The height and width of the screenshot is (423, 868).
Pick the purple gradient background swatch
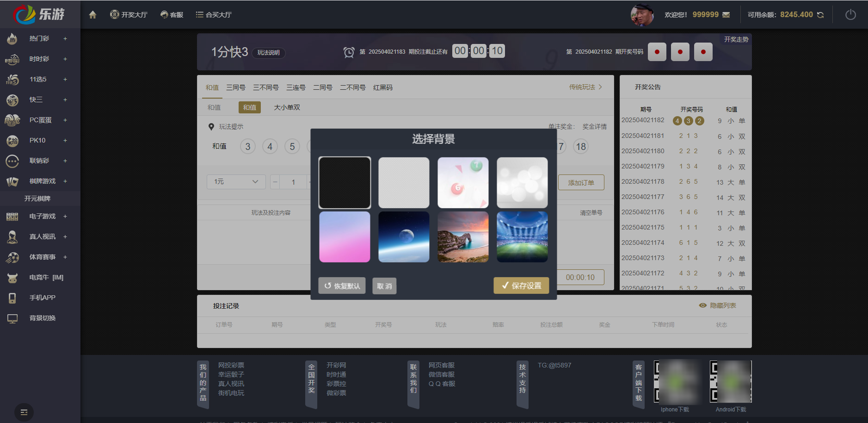[345, 237]
